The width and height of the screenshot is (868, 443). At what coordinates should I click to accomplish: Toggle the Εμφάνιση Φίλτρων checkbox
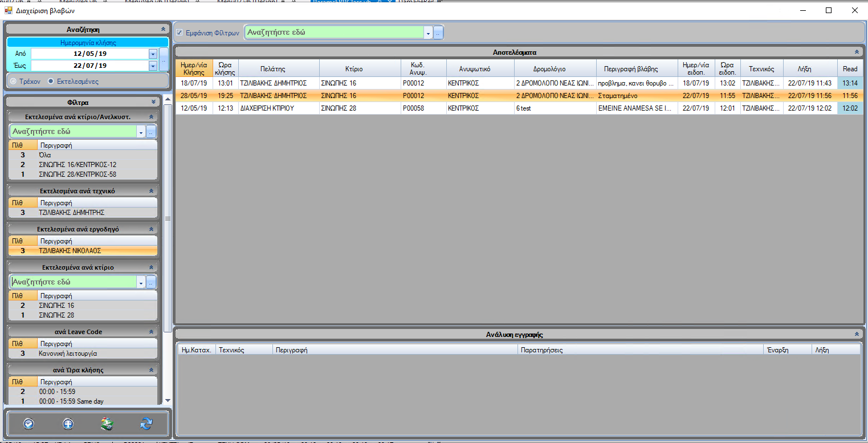[x=180, y=32]
